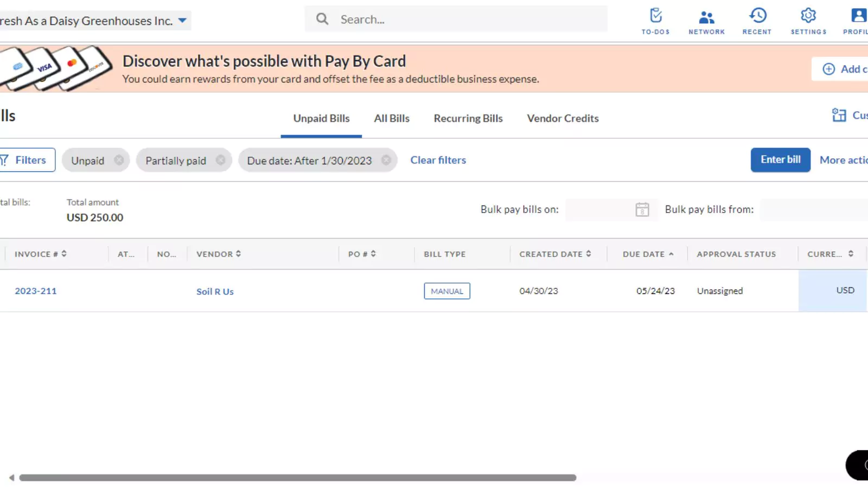The height and width of the screenshot is (488, 868).
Task: Sort by Vendor column
Action: point(238,254)
